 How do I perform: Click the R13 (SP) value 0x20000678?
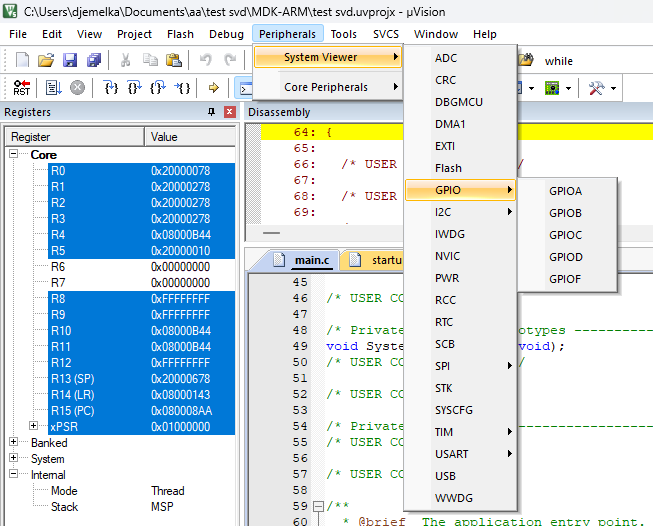[180, 379]
